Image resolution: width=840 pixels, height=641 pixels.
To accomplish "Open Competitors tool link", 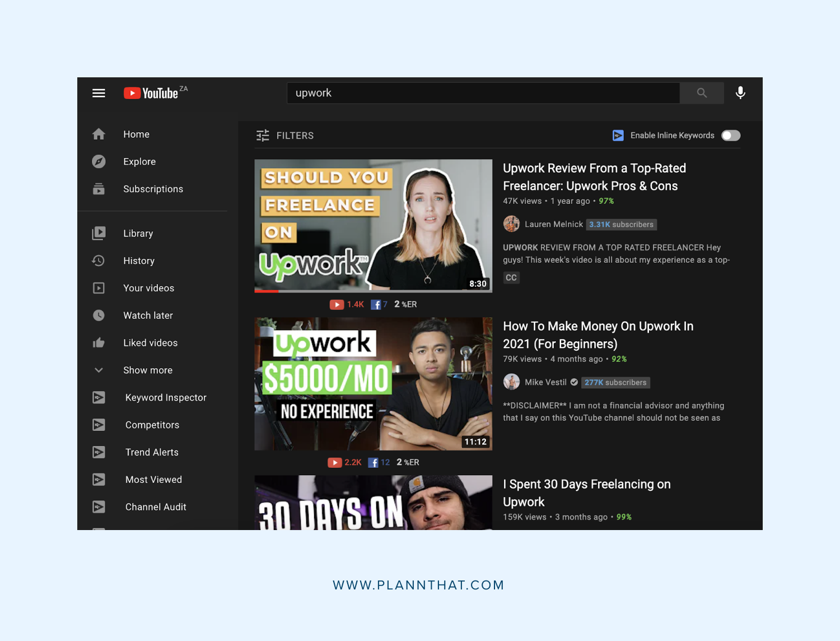I will point(152,425).
